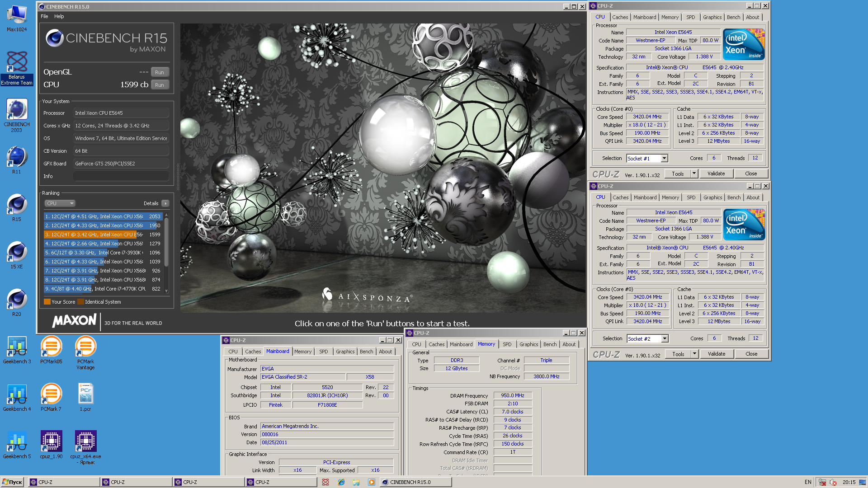Image resolution: width=868 pixels, height=488 pixels.
Task: Select the 15 XE desktop shortcut
Action: tap(17, 255)
